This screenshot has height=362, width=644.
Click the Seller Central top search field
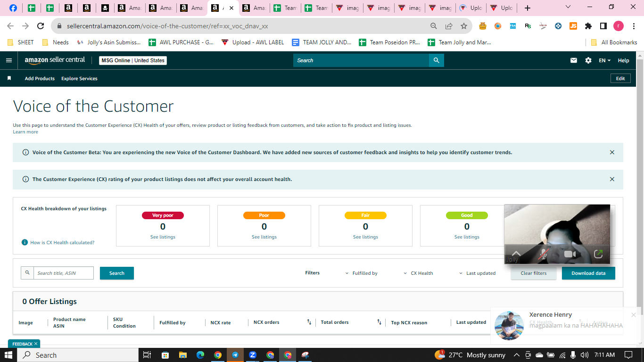(361, 60)
